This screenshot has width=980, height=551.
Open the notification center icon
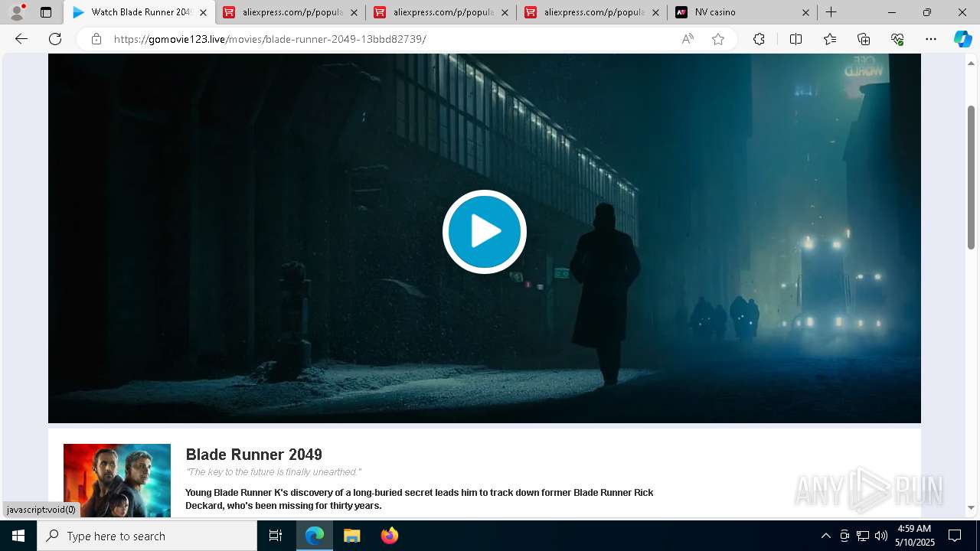pyautogui.click(x=955, y=536)
